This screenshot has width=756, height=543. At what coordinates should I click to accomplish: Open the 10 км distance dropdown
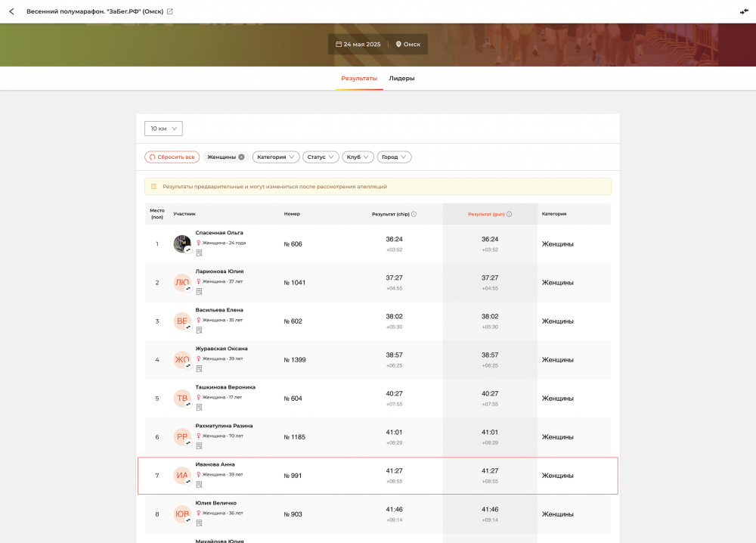163,129
